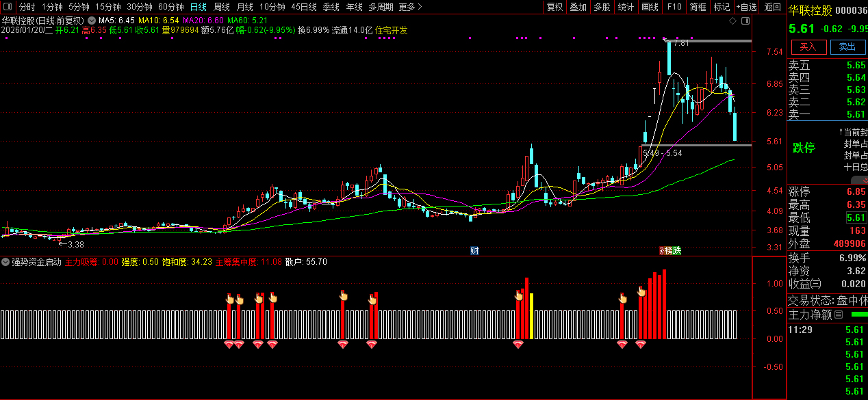Select the 45日线 period
Image resolution: width=868 pixels, height=400 pixels.
304,7
